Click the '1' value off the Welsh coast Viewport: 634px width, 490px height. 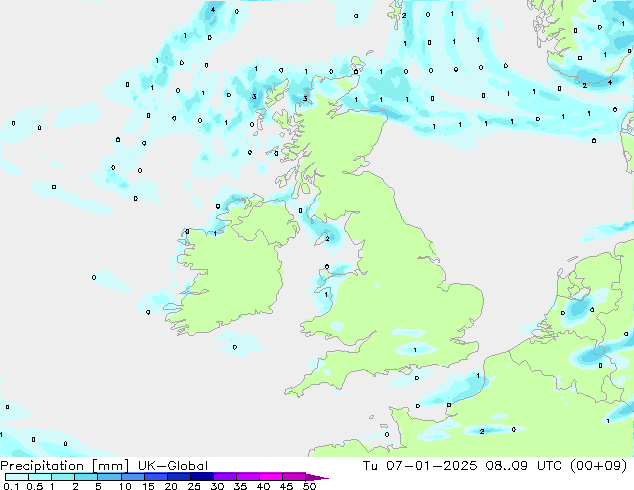326,295
